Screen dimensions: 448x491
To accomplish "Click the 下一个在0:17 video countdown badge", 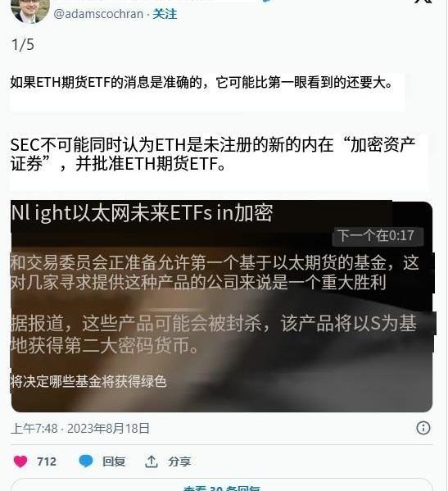I will [x=378, y=235].
